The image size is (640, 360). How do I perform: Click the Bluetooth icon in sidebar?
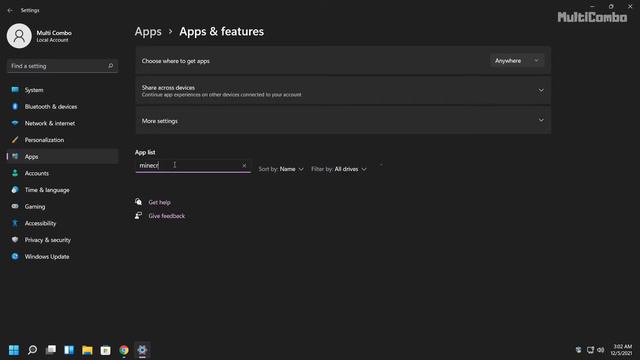pyautogui.click(x=15, y=106)
